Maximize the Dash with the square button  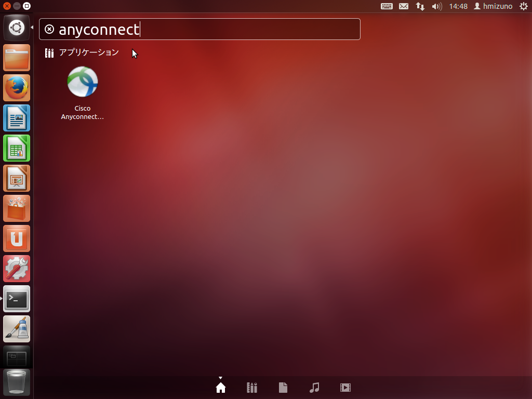point(27,6)
